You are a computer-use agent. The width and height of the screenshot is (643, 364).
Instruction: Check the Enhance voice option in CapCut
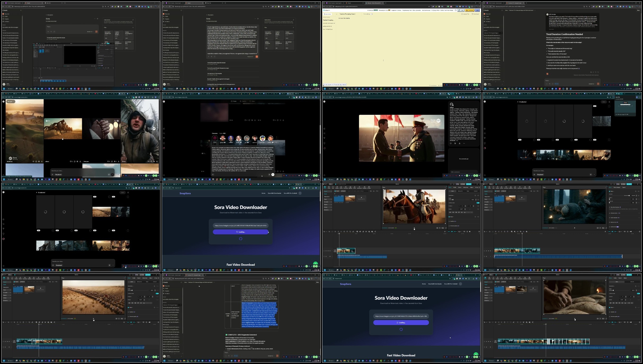click(610, 213)
